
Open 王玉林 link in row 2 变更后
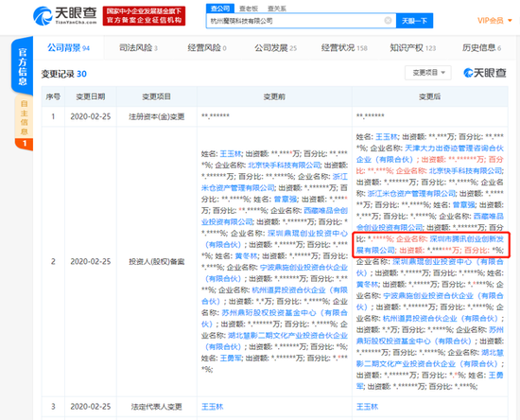[387, 136]
